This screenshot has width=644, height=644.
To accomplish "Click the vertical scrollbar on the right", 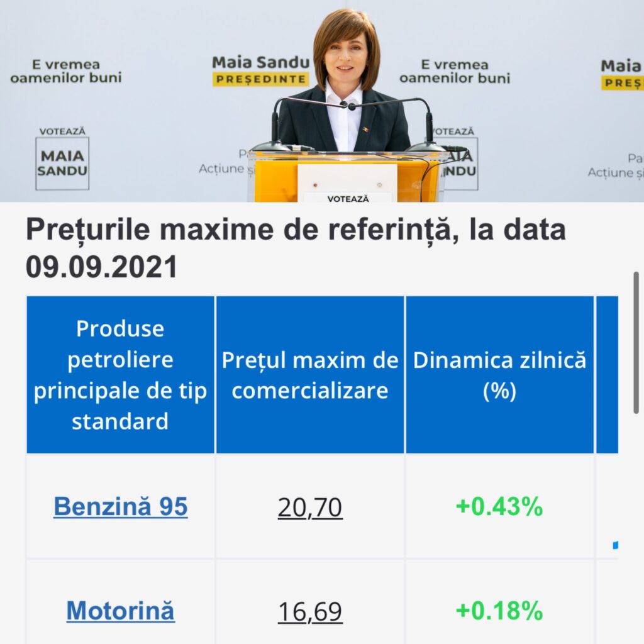I will [636, 343].
